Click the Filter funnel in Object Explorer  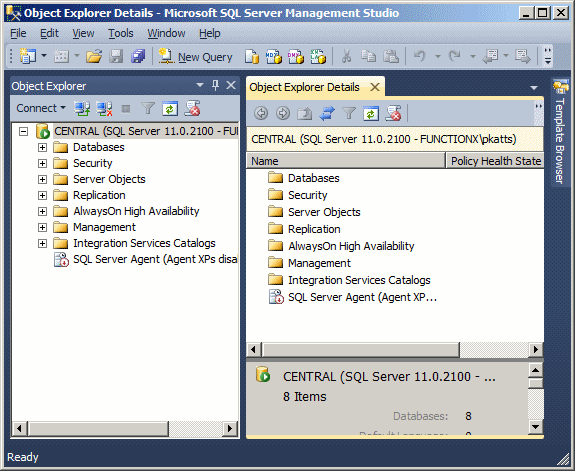tap(148, 109)
